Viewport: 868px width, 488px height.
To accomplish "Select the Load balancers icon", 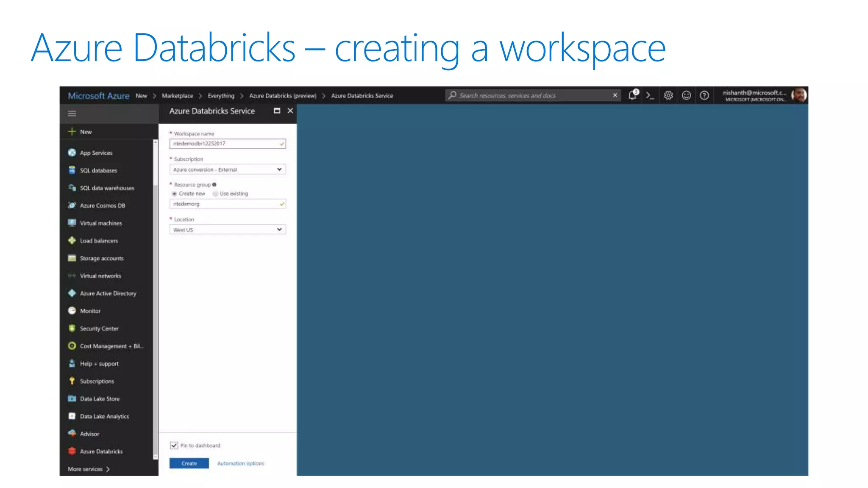I will coord(72,240).
